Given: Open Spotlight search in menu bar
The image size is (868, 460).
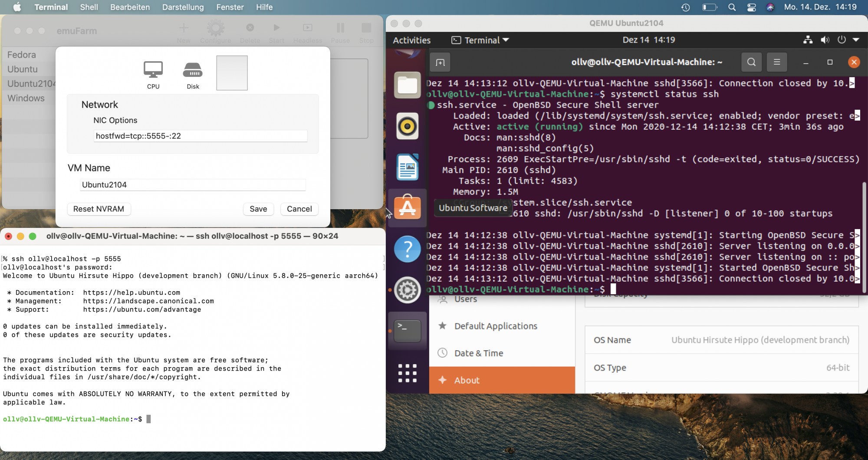Looking at the screenshot, I should click(732, 7).
